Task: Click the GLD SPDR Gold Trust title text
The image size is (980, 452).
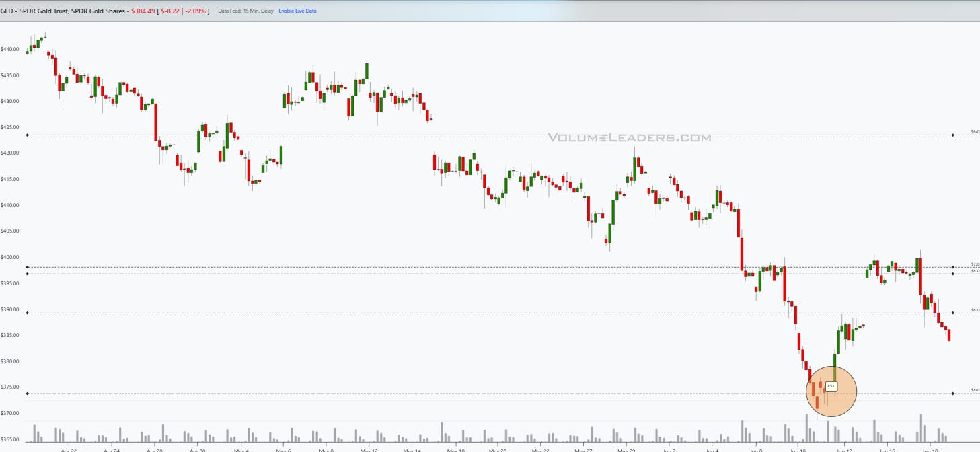Action: (x=64, y=11)
